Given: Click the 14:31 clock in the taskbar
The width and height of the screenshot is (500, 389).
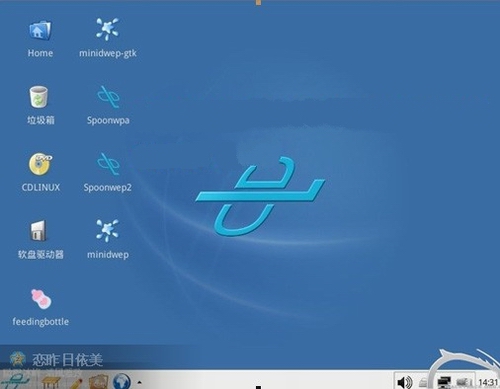Looking at the screenshot, I should [x=488, y=382].
